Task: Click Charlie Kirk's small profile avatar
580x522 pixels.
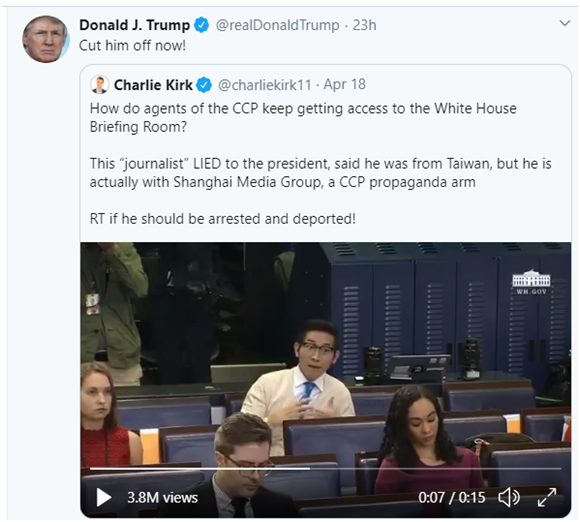Action: pyautogui.click(x=100, y=85)
